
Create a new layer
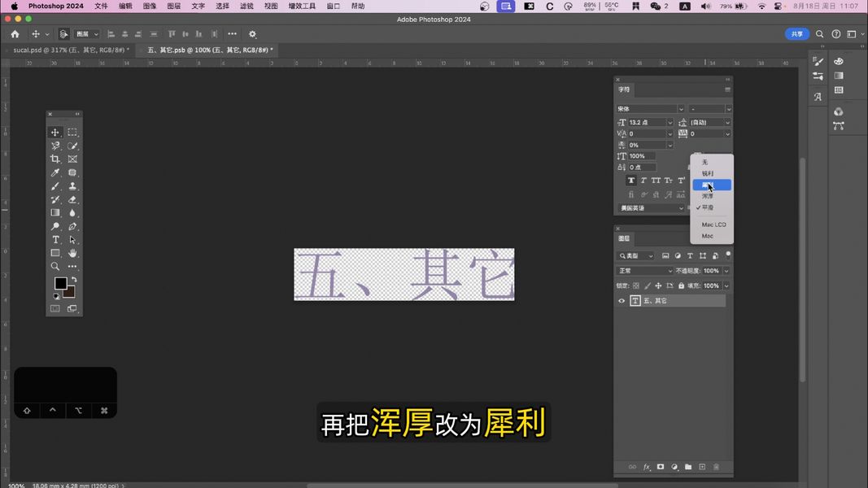[x=702, y=467]
